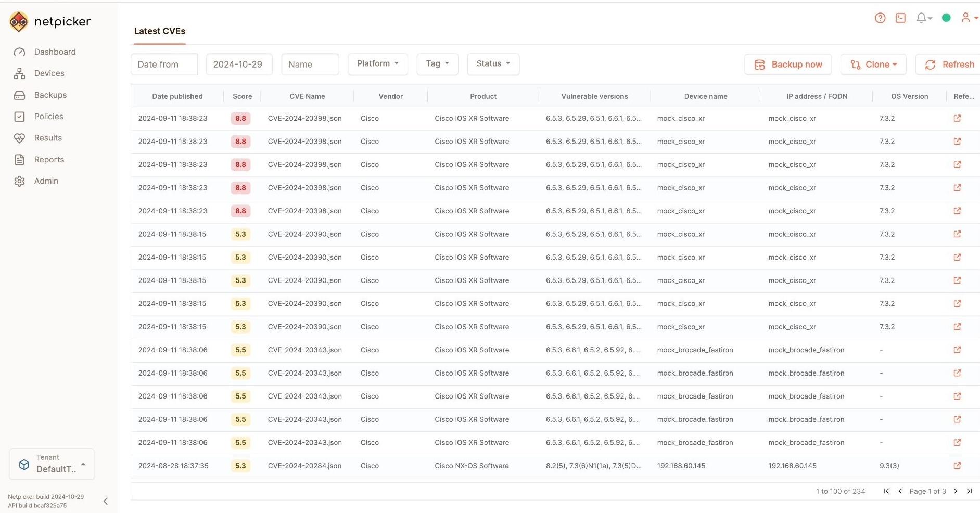Click the green status indicator dot
The image size is (980, 513).
pos(947,17)
